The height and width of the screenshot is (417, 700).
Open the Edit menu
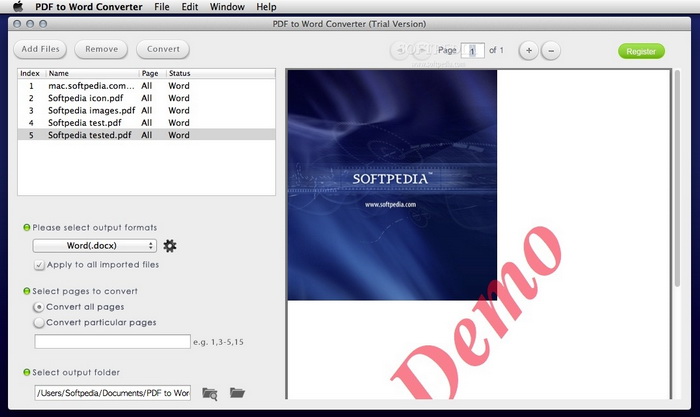tap(190, 7)
